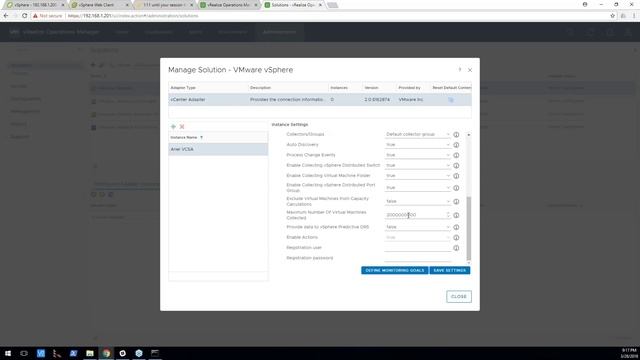
Task: Click the scrollbar of Instance Settings panel
Action: pos(469,228)
